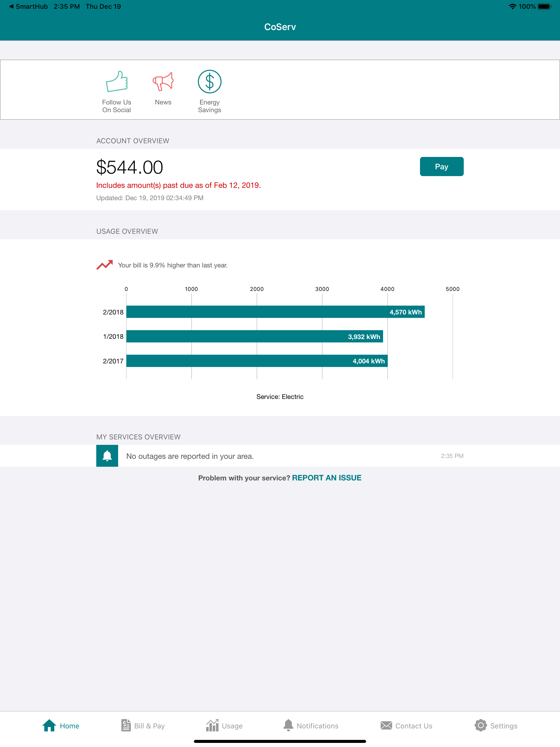Tap the past due notice text
The height and width of the screenshot is (747, 560).
point(178,185)
